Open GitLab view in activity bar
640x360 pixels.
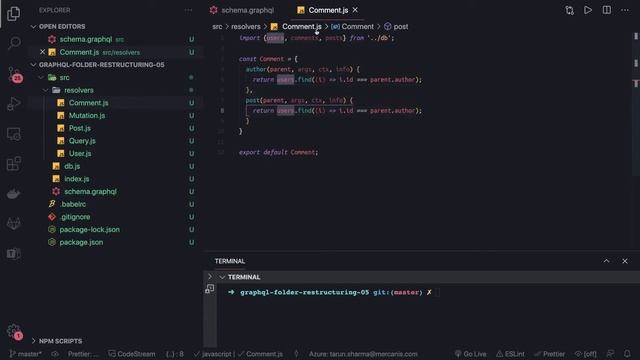pyautogui.click(x=13, y=224)
